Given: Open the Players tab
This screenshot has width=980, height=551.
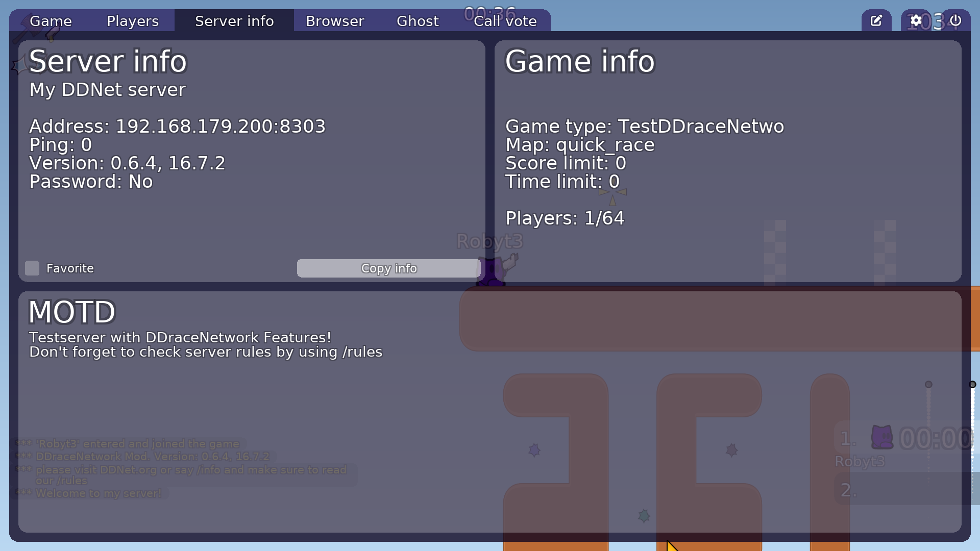Looking at the screenshot, I should point(133,21).
